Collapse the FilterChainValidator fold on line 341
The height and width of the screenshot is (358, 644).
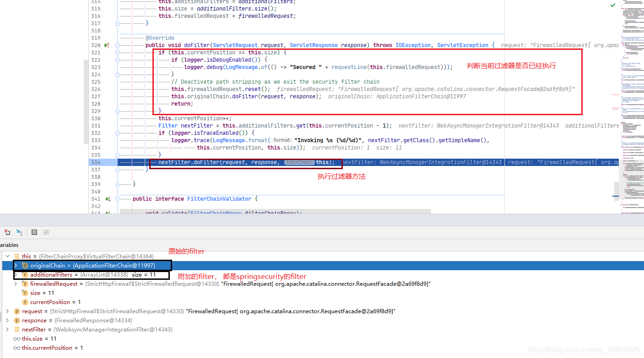(118, 199)
